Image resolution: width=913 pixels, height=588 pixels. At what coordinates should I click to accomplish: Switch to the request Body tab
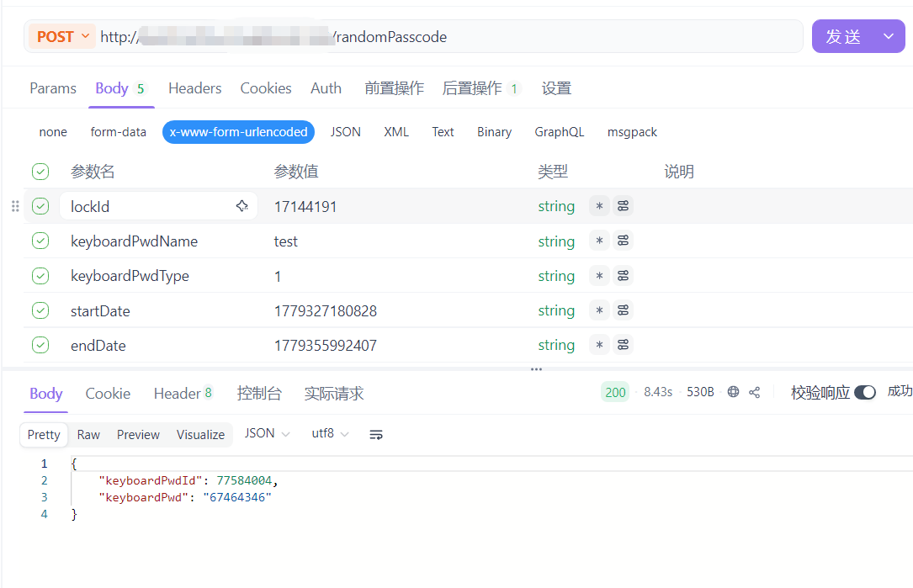pos(120,88)
